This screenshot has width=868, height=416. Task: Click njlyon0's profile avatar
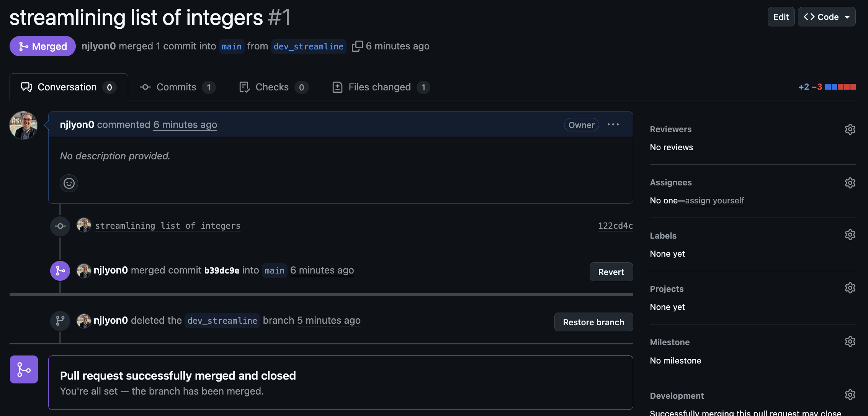coord(23,125)
